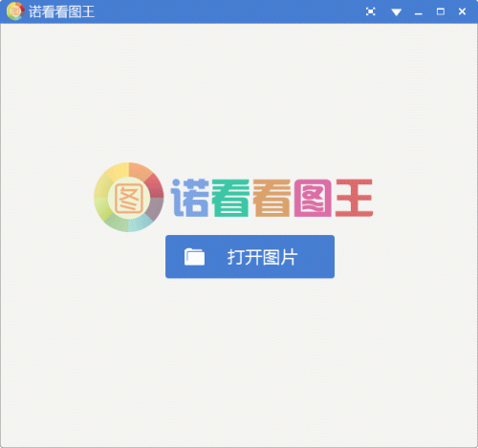Viewport: 478px width, 448px height.
Task: Open the triangle main menu dropdown
Action: click(x=396, y=12)
